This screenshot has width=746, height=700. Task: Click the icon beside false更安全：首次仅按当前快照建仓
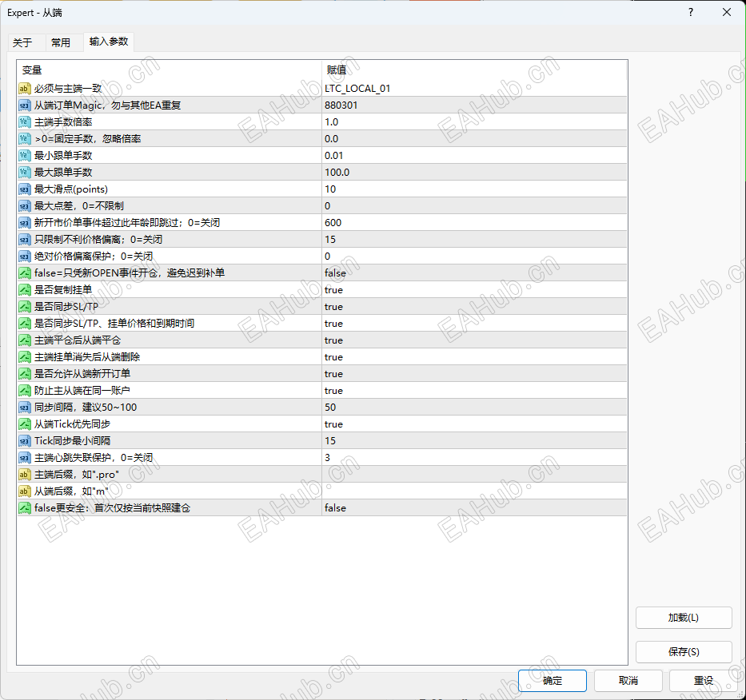point(25,508)
